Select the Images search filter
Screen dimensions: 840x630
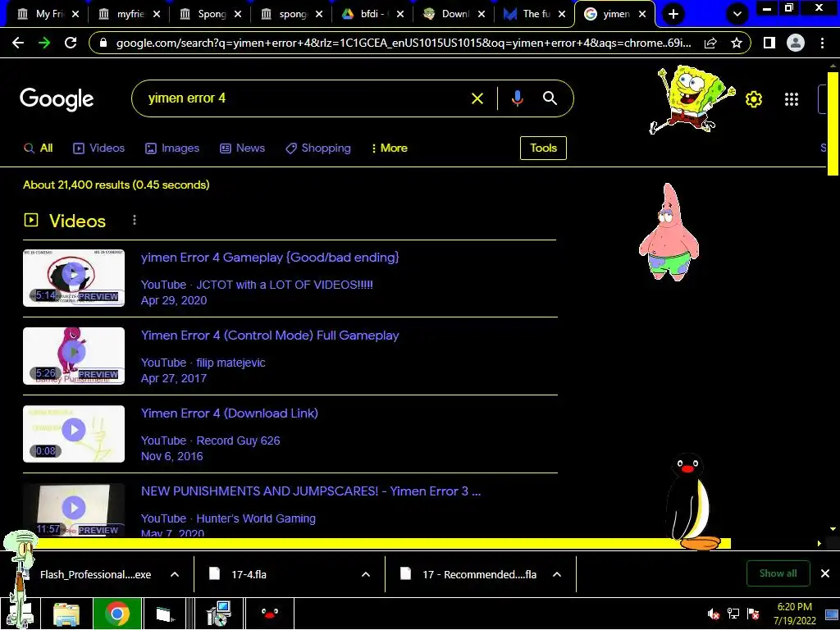[x=172, y=148]
